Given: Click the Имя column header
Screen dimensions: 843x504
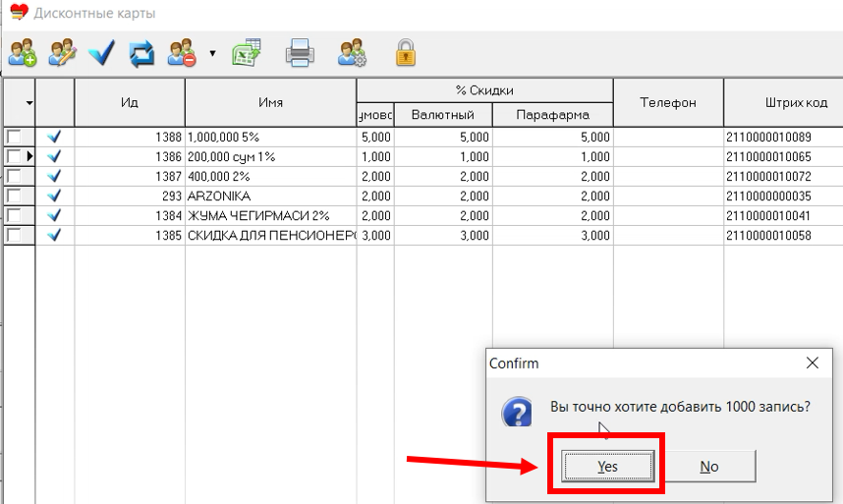Looking at the screenshot, I should tap(270, 102).
